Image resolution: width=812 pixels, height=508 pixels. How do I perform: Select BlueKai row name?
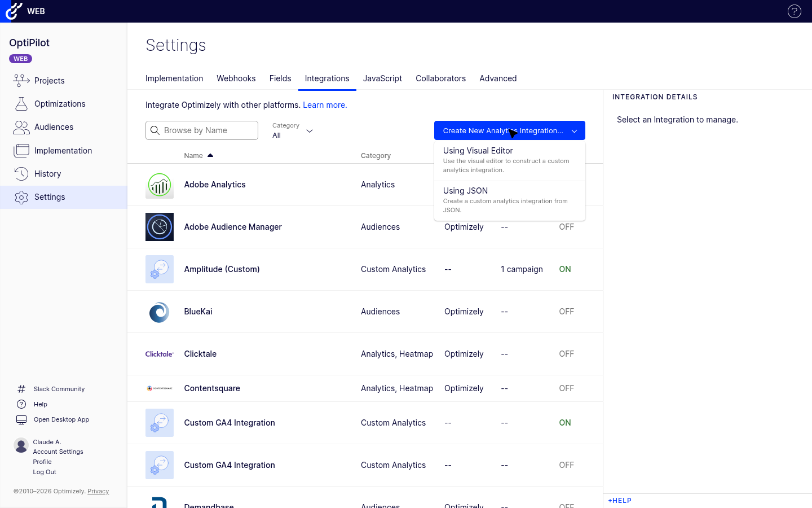pyautogui.click(x=198, y=312)
